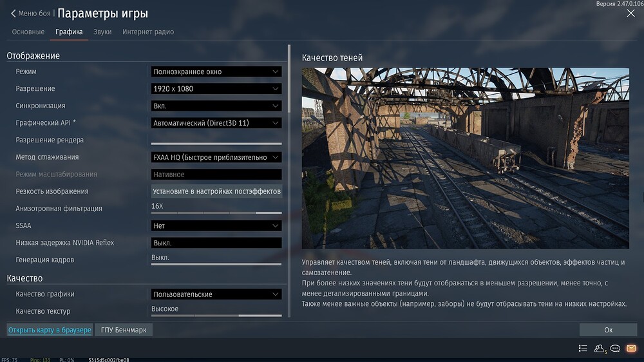Adjust the Качество текстур Высокое slider

(216, 316)
